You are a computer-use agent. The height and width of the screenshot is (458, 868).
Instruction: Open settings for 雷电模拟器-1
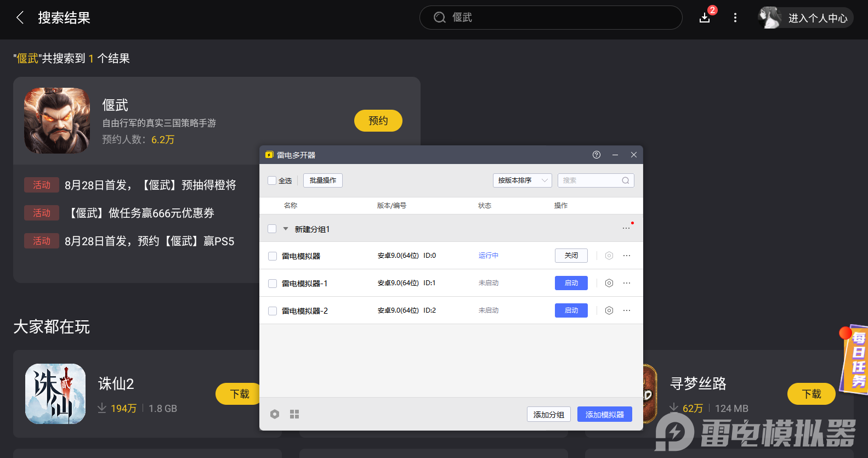pyautogui.click(x=609, y=283)
